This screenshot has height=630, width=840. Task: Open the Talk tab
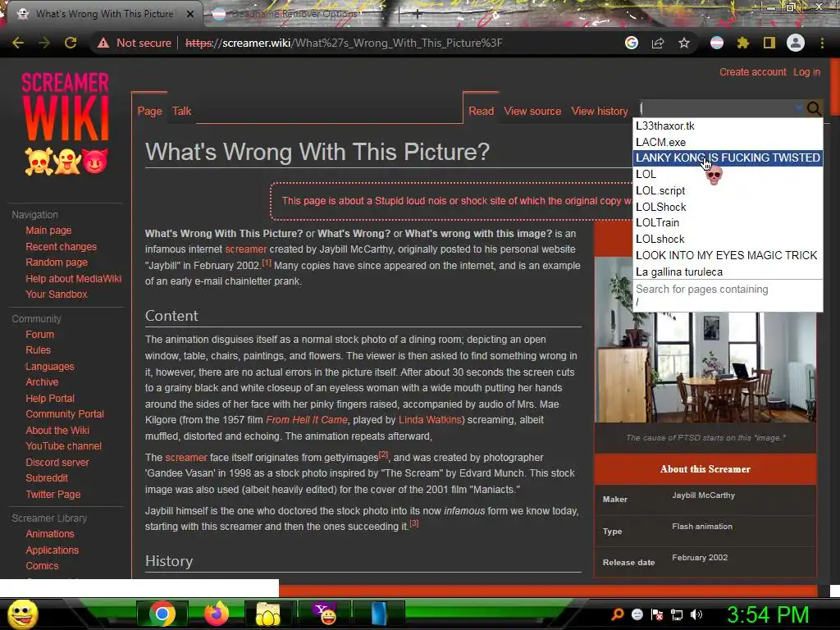click(x=181, y=111)
